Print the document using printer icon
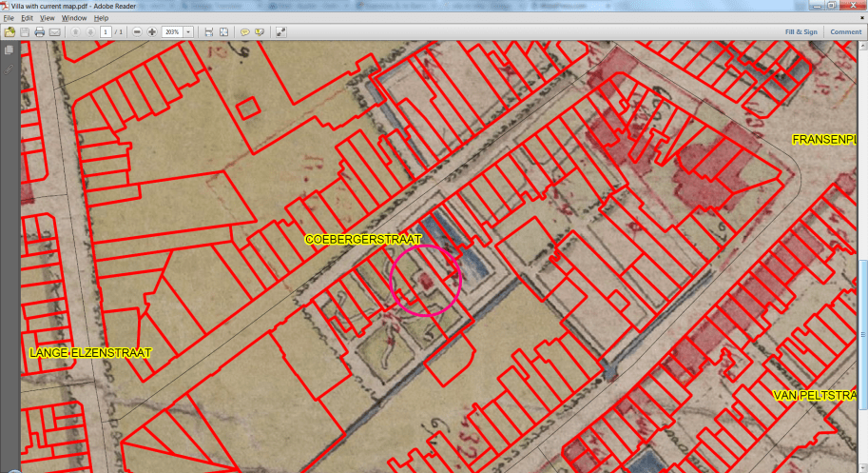Viewport: 868px width, 473px height. [x=40, y=31]
